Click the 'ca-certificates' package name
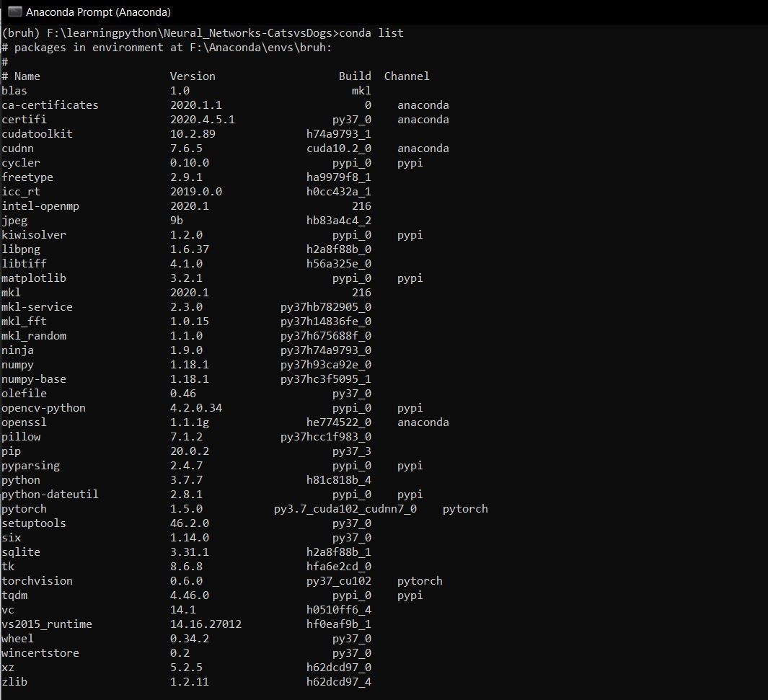 tap(50, 105)
